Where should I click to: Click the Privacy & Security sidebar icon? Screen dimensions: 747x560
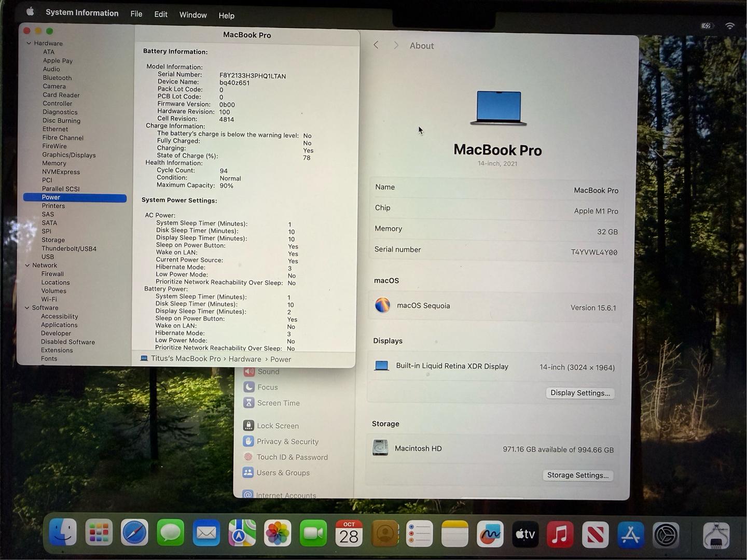pyautogui.click(x=248, y=441)
